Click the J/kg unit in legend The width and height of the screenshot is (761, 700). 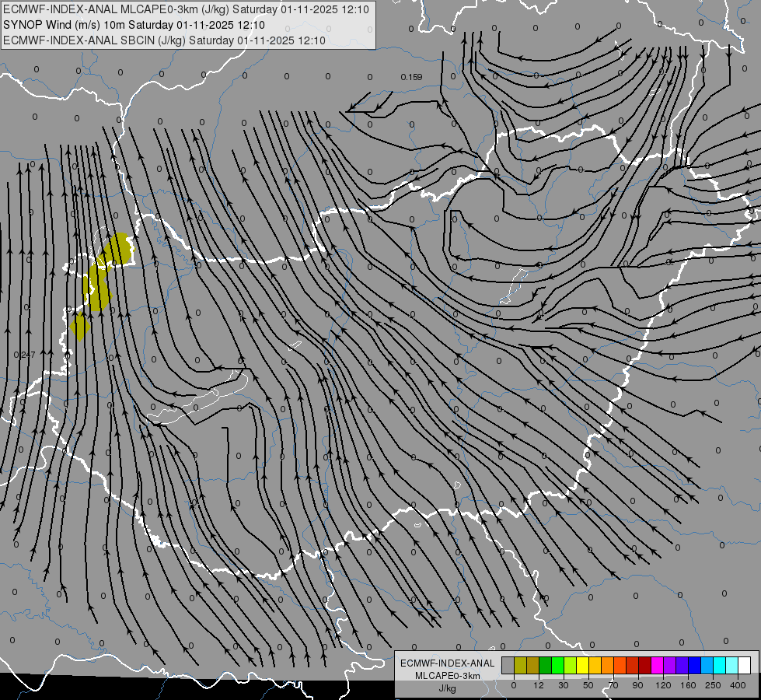(448, 688)
